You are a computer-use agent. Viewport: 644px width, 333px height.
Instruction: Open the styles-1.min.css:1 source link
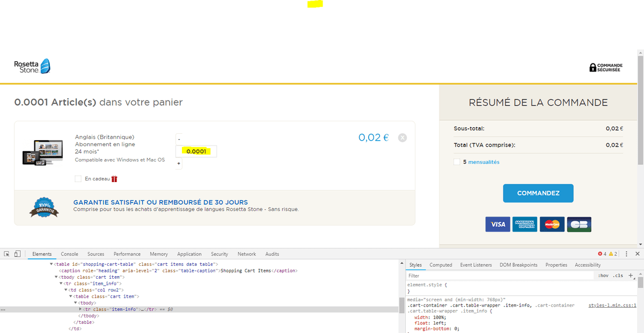point(612,305)
